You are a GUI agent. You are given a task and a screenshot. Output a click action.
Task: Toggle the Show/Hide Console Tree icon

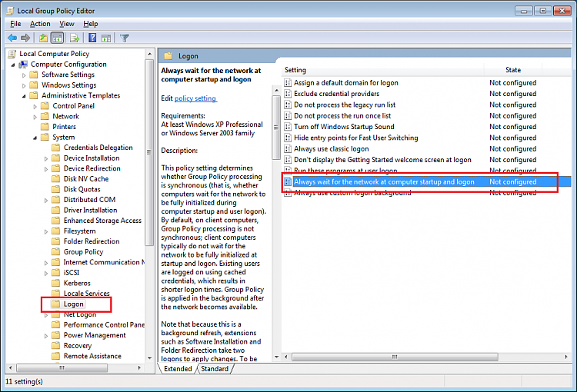point(57,38)
